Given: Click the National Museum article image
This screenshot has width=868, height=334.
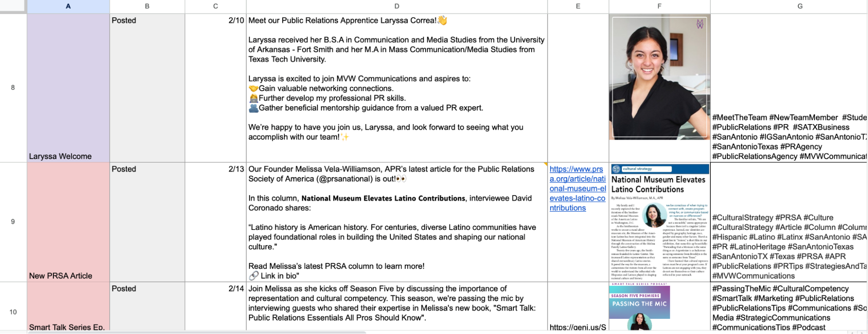Looking at the screenshot, I should tap(660, 222).
